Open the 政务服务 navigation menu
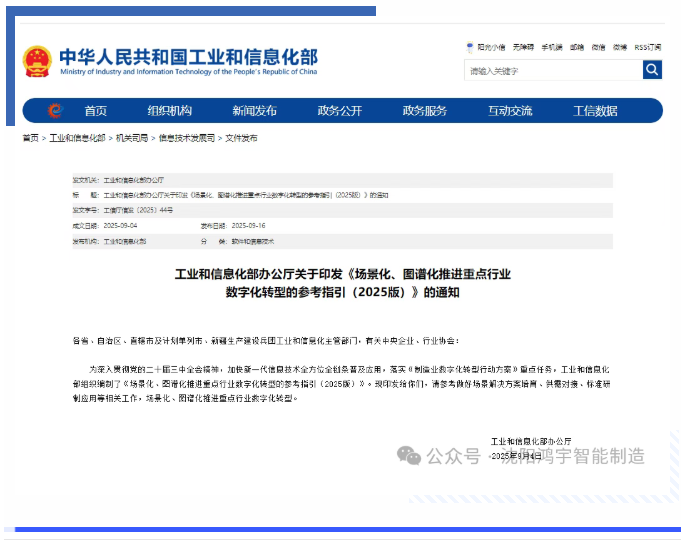This screenshot has height=540, width=696. click(x=425, y=110)
